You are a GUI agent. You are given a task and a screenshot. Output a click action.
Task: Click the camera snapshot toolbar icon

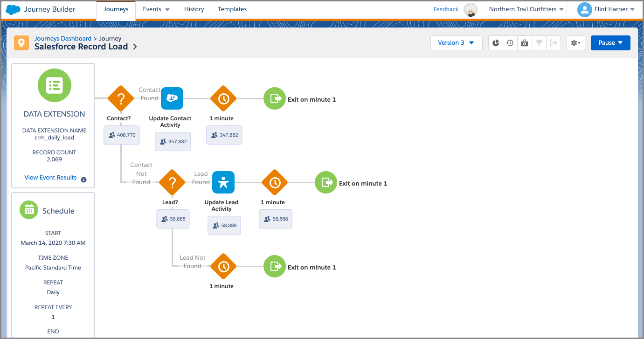point(525,43)
